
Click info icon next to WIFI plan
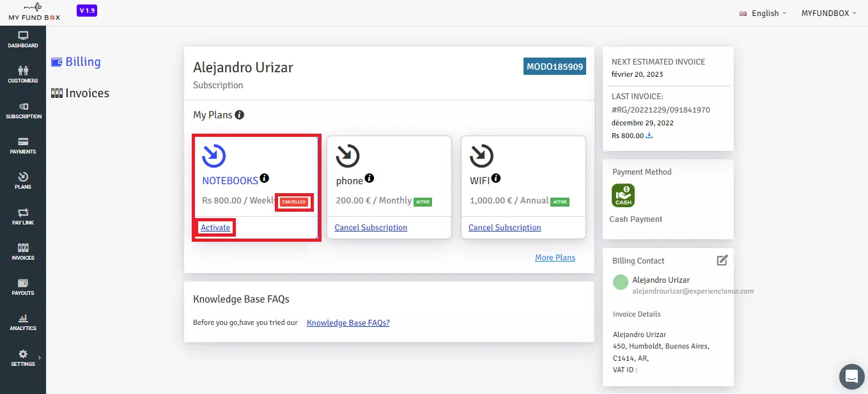click(x=496, y=179)
